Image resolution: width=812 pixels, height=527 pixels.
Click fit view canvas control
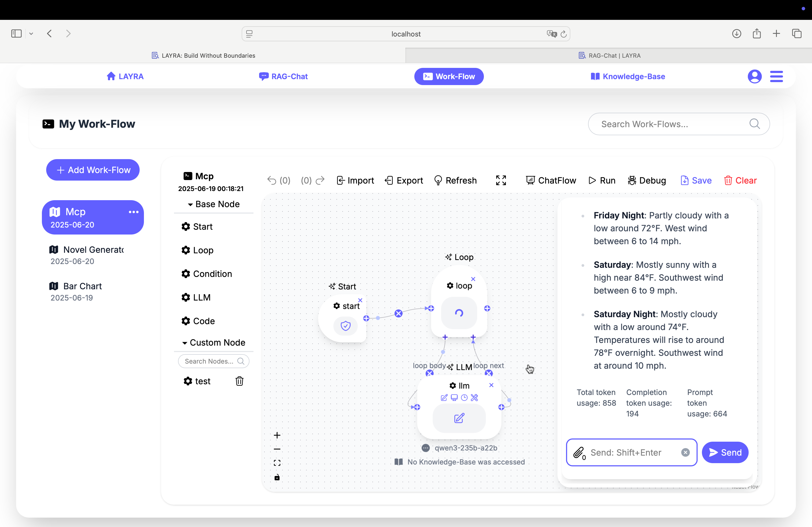(x=277, y=463)
